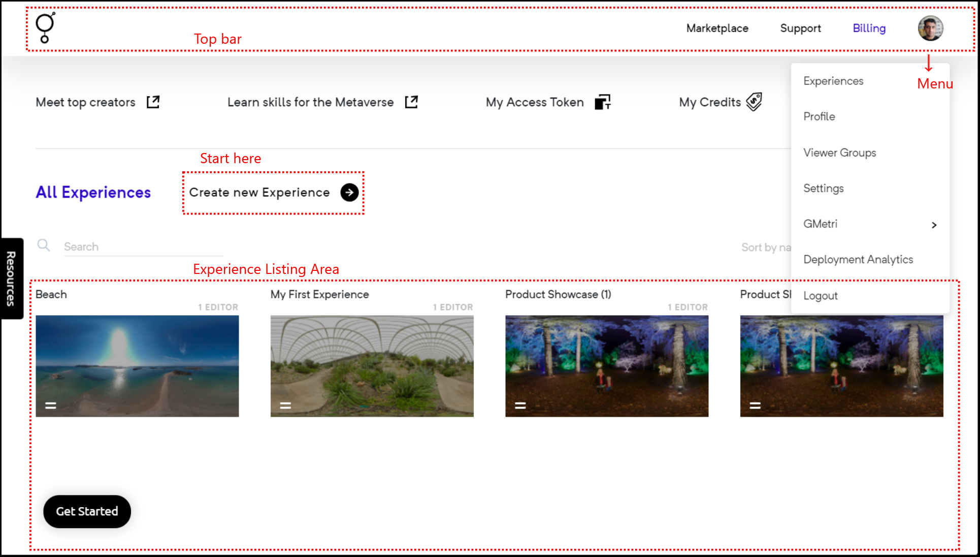Click Meet top creators link text
Image resolution: width=980 pixels, height=557 pixels.
click(x=85, y=102)
